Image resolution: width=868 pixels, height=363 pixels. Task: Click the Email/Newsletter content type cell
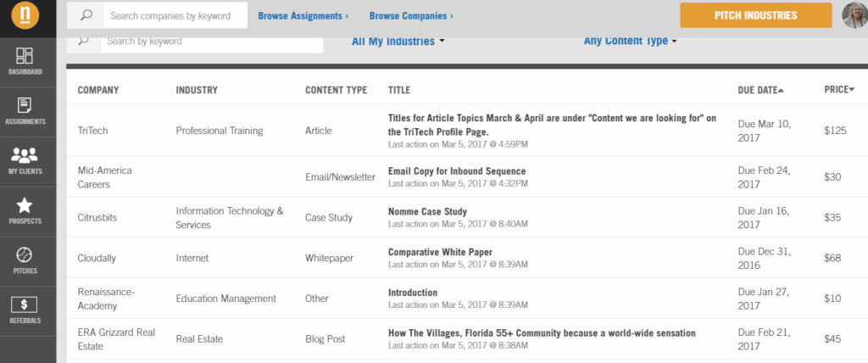[x=340, y=177]
